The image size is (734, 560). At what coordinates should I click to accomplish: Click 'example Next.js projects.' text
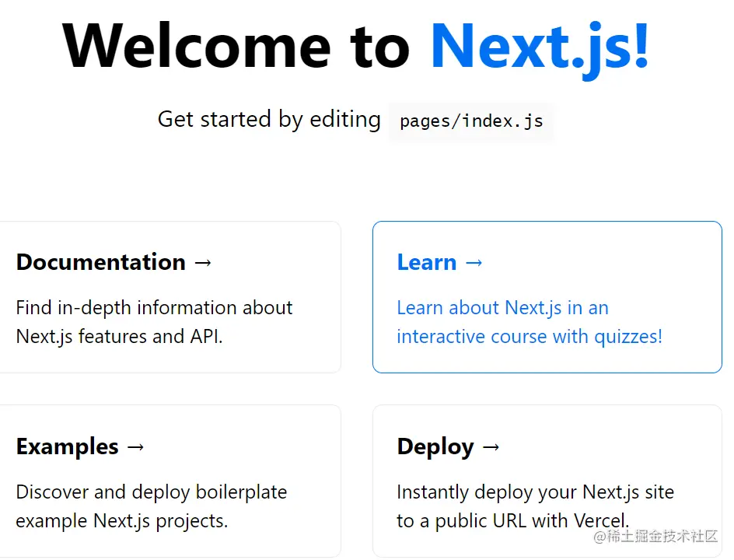click(x=122, y=521)
